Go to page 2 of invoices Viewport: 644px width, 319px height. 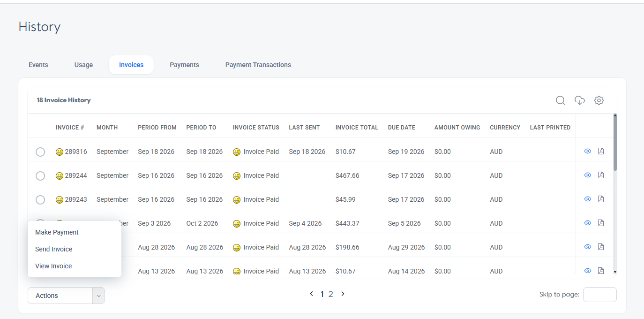point(331,294)
